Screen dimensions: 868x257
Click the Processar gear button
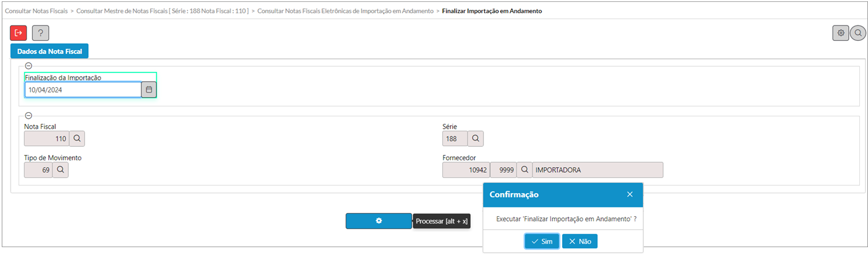[378, 221]
